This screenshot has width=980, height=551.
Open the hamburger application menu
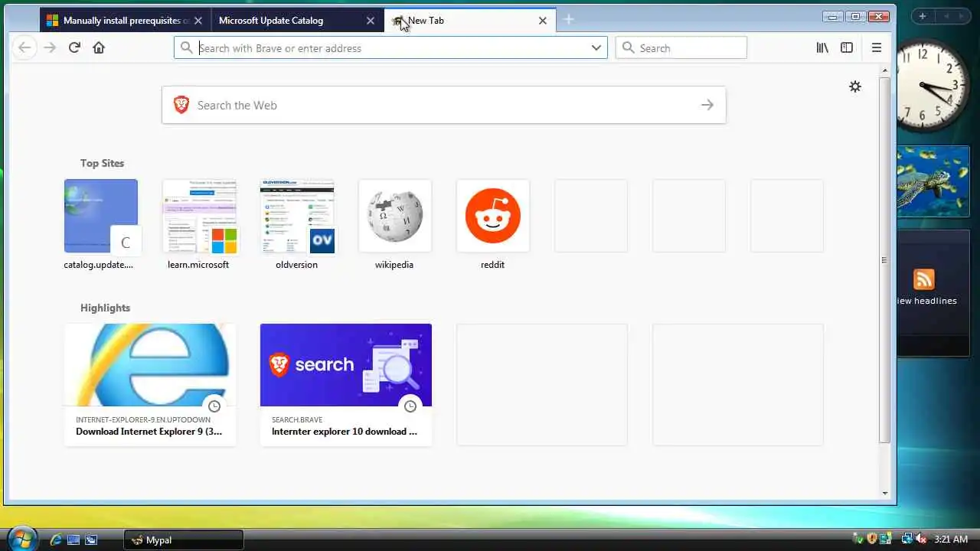click(x=877, y=47)
